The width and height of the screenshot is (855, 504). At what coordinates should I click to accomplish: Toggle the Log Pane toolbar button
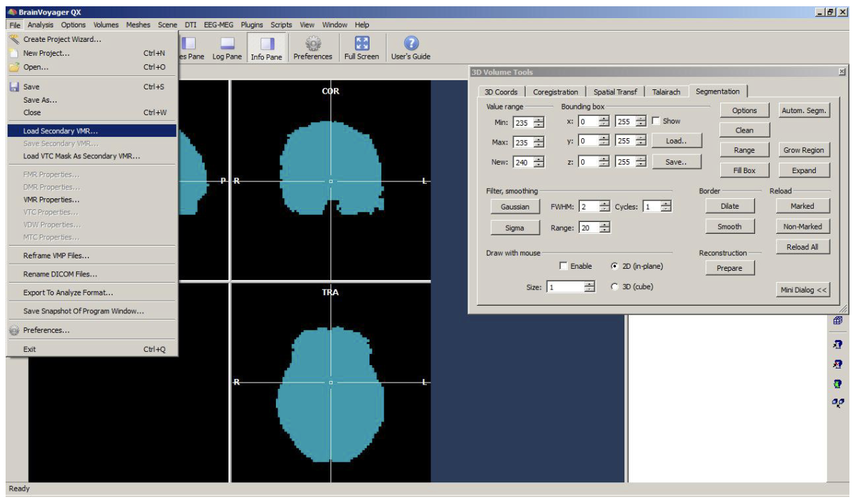click(x=227, y=48)
